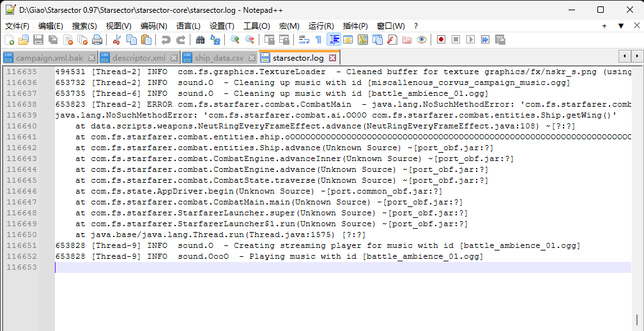Click the Cut scissors icon
644x331 pixels.
coord(117,40)
